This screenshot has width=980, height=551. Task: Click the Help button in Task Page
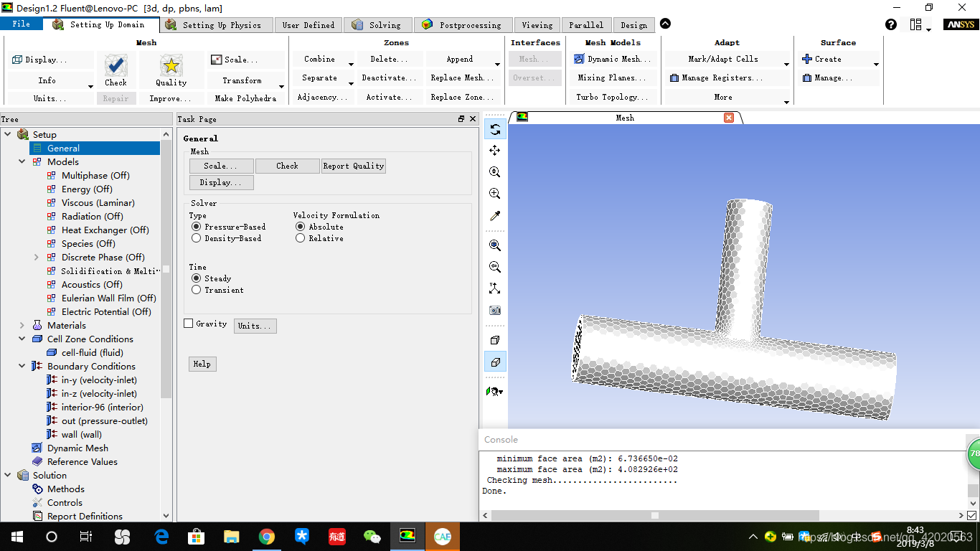click(202, 364)
